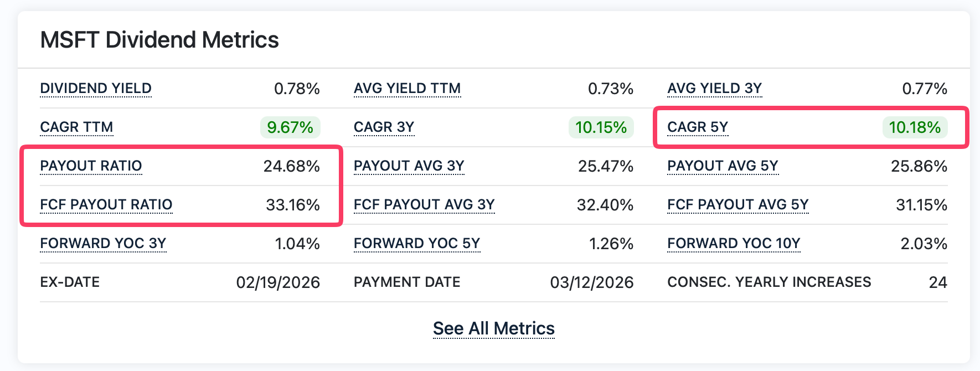The image size is (980, 371).
Task: Select the CAGR 3Y label
Action: 384,127
